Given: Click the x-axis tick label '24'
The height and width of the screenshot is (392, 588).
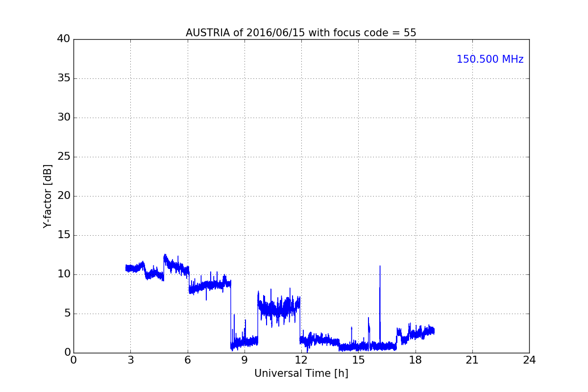Looking at the screenshot, I should (x=529, y=360).
